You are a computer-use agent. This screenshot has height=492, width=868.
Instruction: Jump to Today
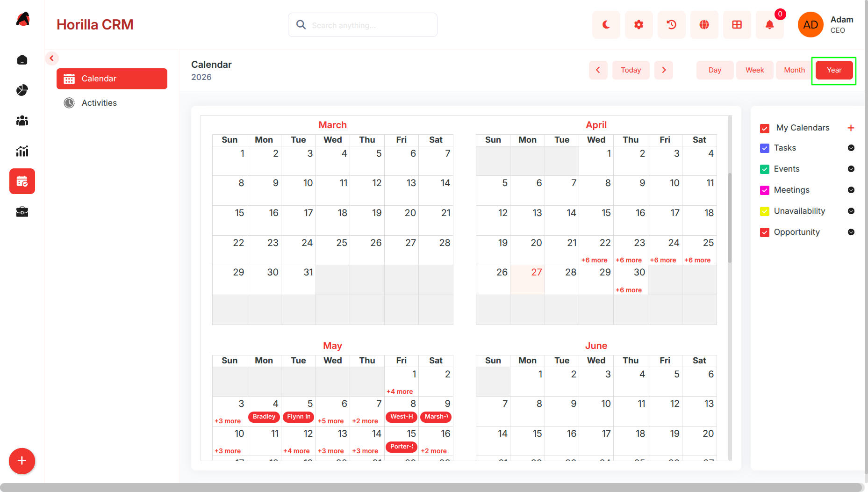tap(631, 70)
